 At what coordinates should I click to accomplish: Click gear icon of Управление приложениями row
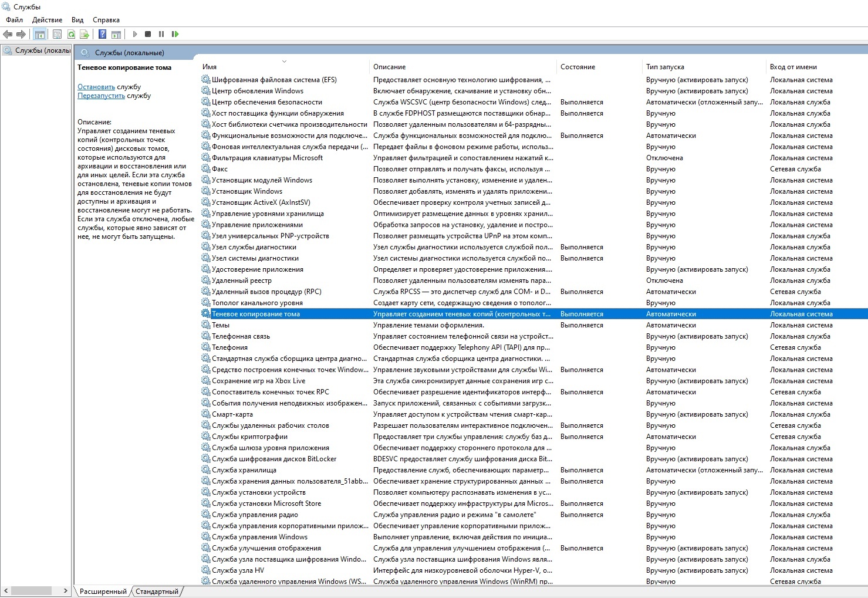(x=205, y=224)
